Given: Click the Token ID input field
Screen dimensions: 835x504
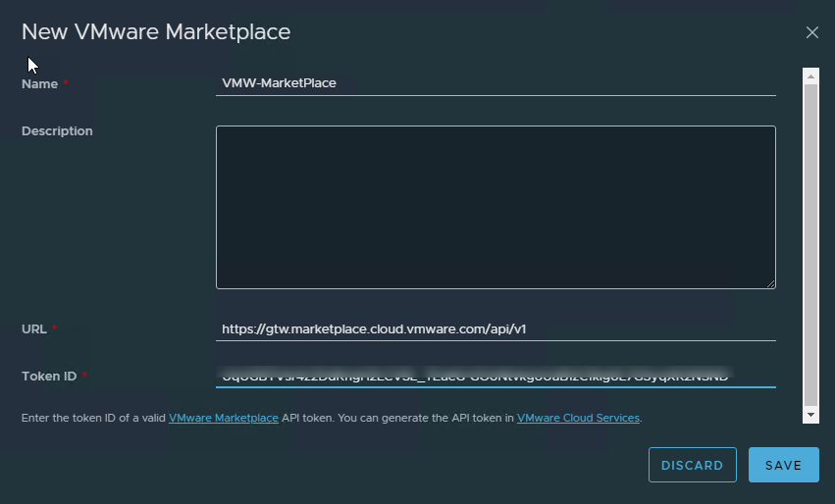Looking at the screenshot, I should pyautogui.click(x=496, y=377).
